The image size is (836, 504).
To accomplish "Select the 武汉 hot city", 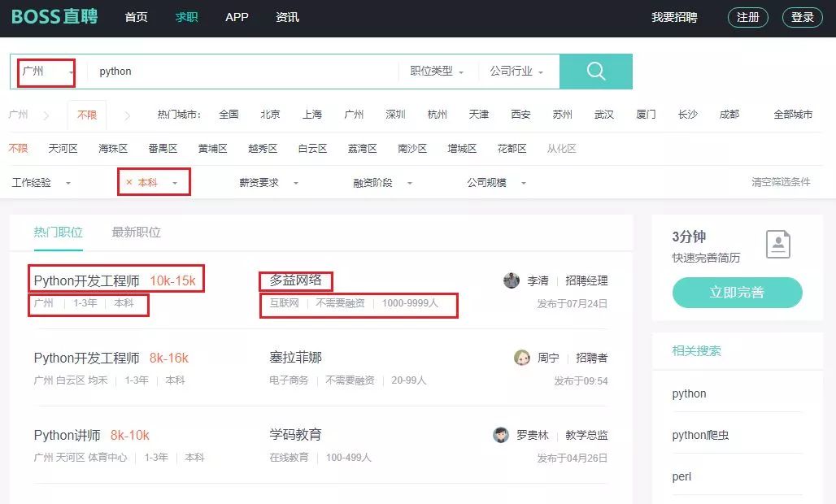I will (604, 115).
